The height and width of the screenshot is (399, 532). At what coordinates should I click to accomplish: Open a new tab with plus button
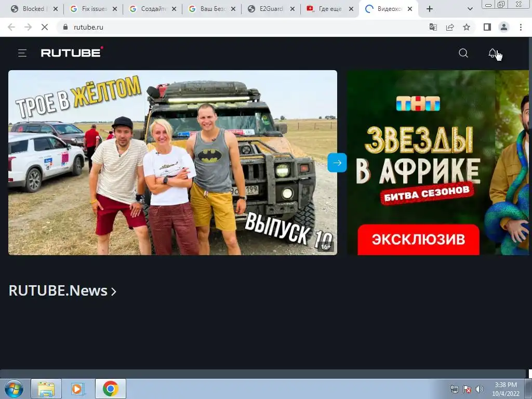pyautogui.click(x=430, y=9)
